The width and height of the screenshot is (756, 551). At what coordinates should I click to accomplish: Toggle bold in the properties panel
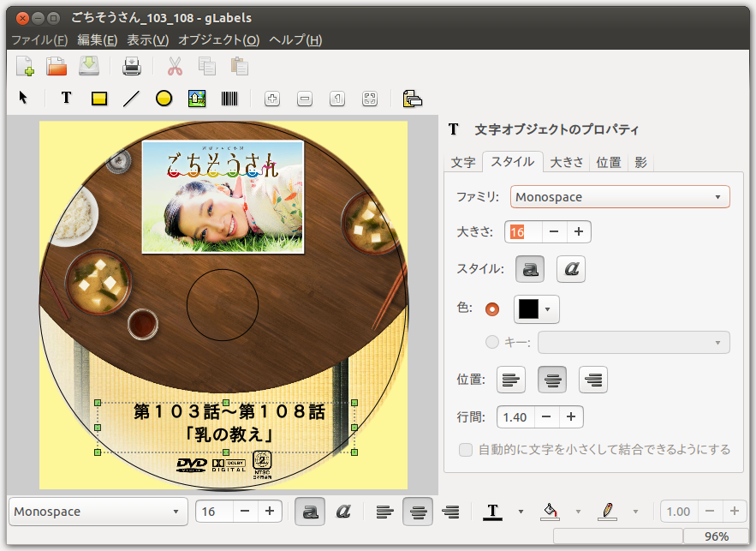click(x=530, y=269)
